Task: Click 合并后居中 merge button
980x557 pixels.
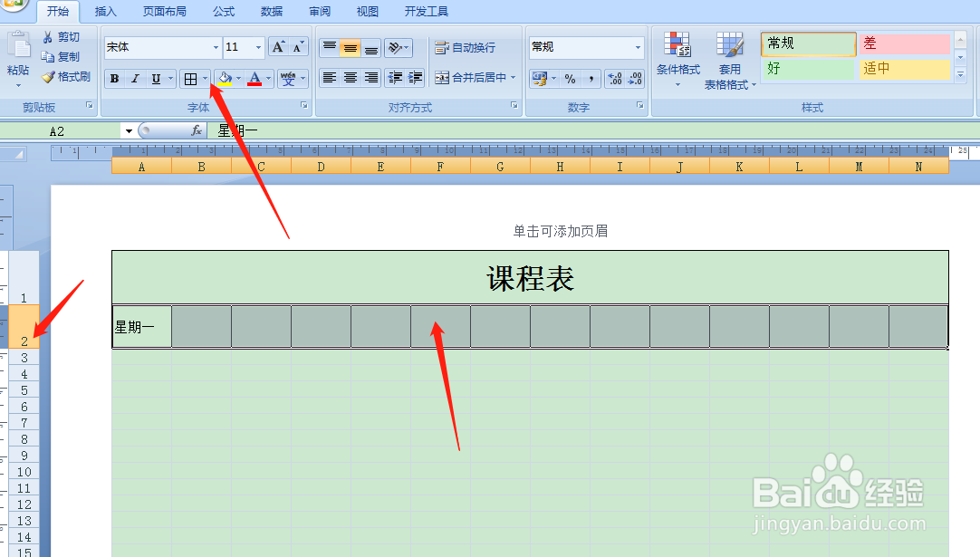Action: [x=472, y=77]
